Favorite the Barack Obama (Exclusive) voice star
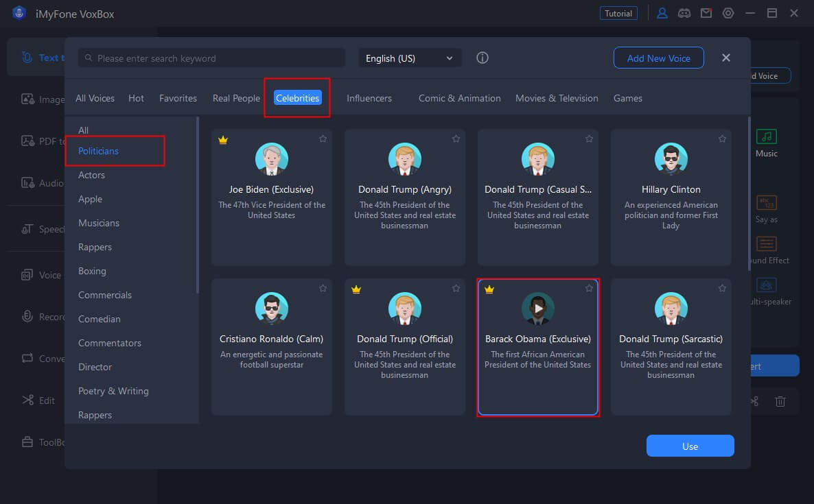Viewport: 814px width, 504px height. tap(589, 288)
